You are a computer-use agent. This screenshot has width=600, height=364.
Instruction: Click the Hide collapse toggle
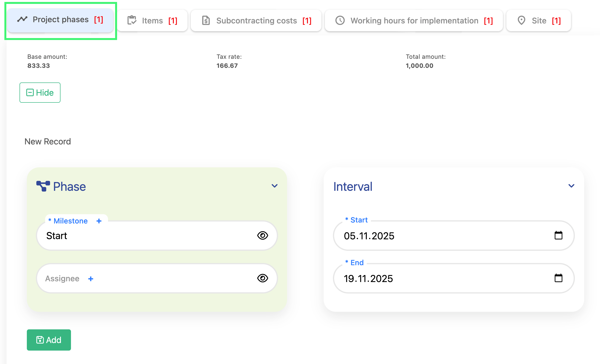tap(40, 92)
